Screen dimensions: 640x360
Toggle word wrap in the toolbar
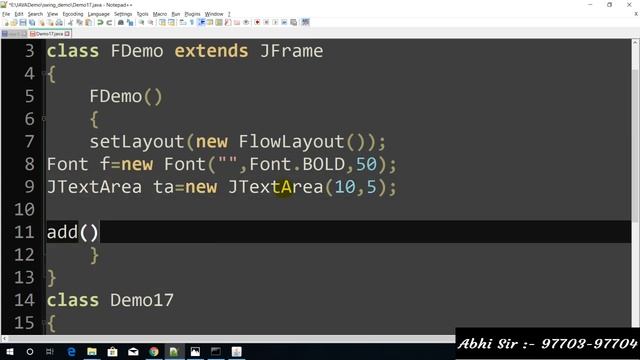(182, 22)
